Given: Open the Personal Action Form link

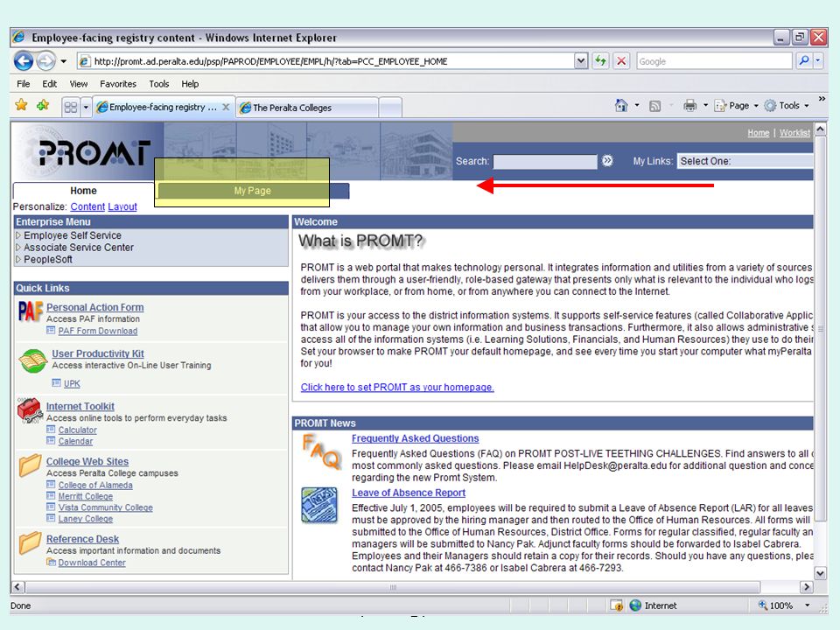Looking at the screenshot, I should [x=94, y=307].
